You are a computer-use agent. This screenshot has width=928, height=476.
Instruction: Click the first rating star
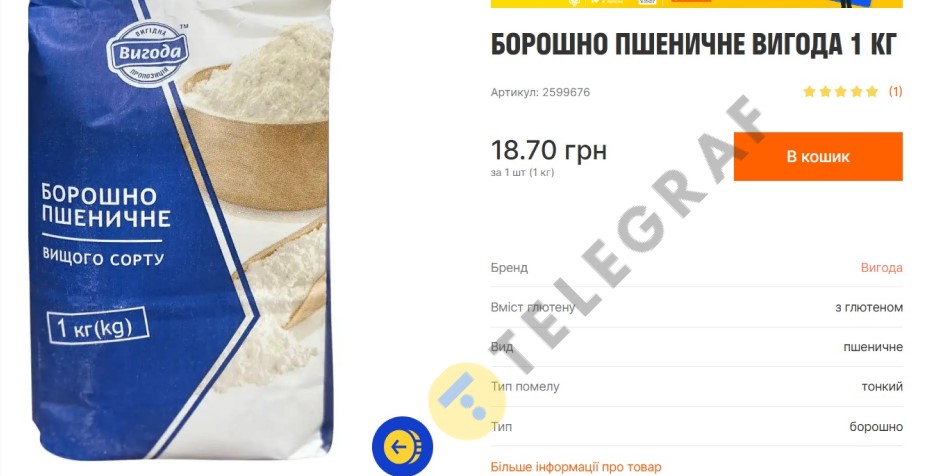[x=809, y=91]
